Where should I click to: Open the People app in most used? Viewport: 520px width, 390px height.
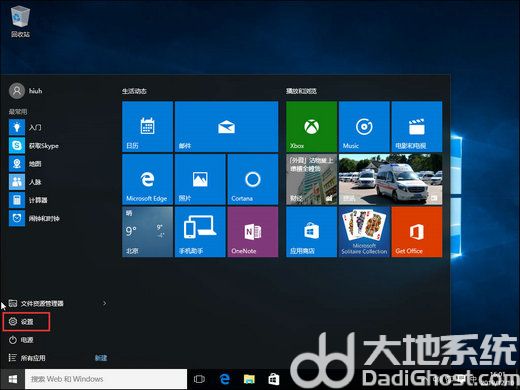25,182
